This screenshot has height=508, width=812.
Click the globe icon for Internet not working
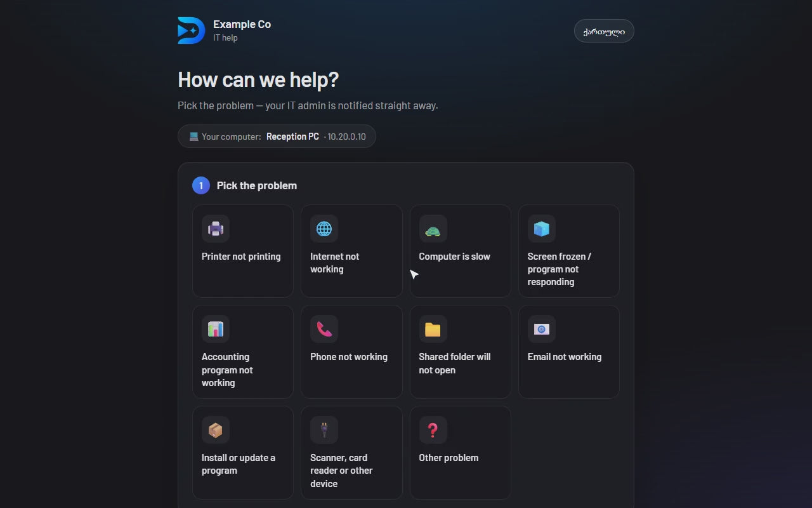pyautogui.click(x=324, y=229)
